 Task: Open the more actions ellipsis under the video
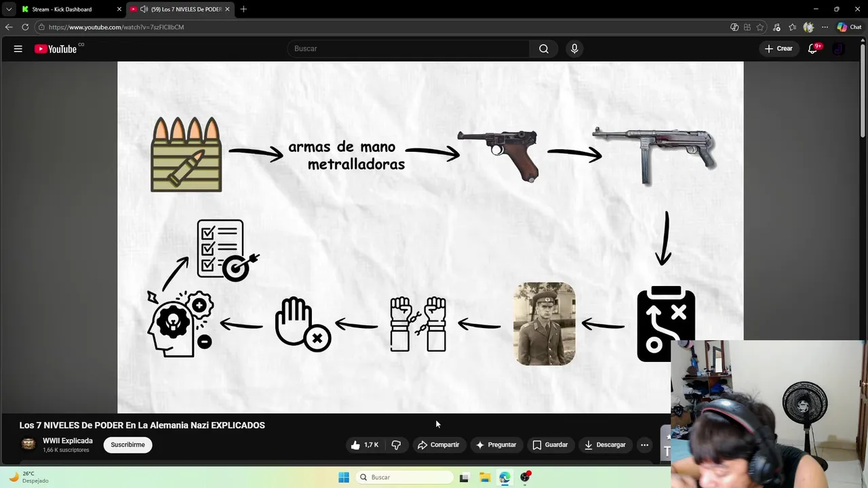[x=645, y=445]
